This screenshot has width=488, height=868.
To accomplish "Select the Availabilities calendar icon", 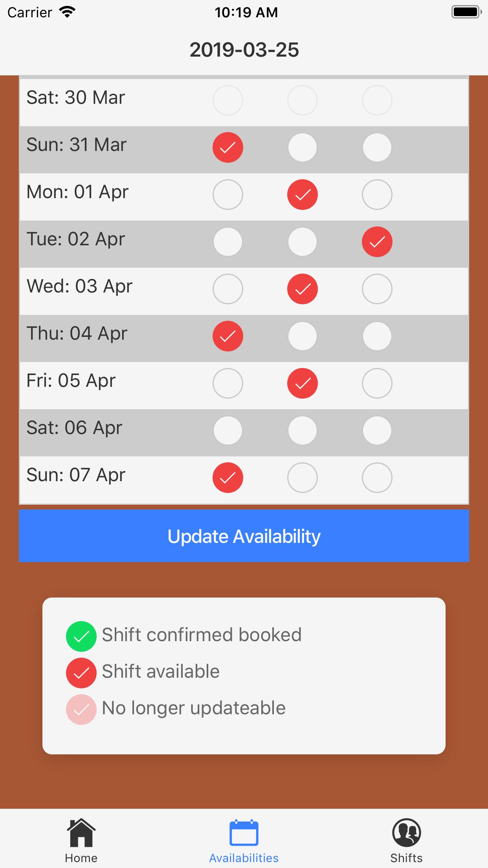I will 244,832.
